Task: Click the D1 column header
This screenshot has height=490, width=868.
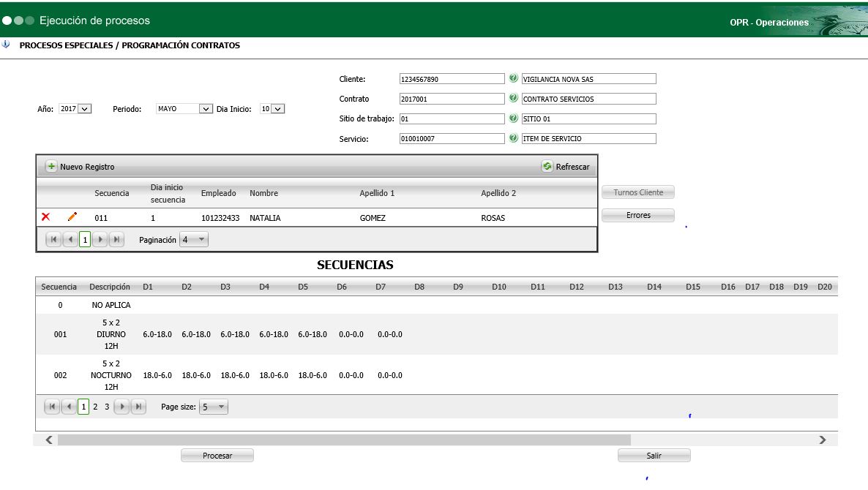Action: point(147,287)
